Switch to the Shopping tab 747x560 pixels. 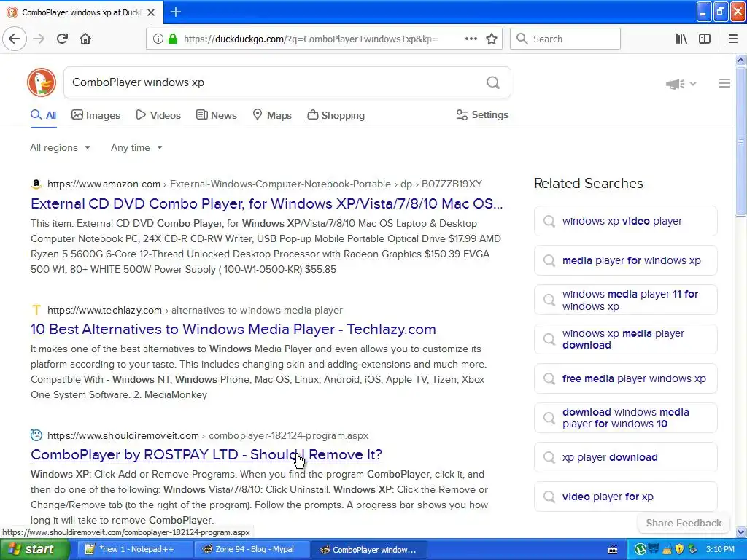[336, 115]
